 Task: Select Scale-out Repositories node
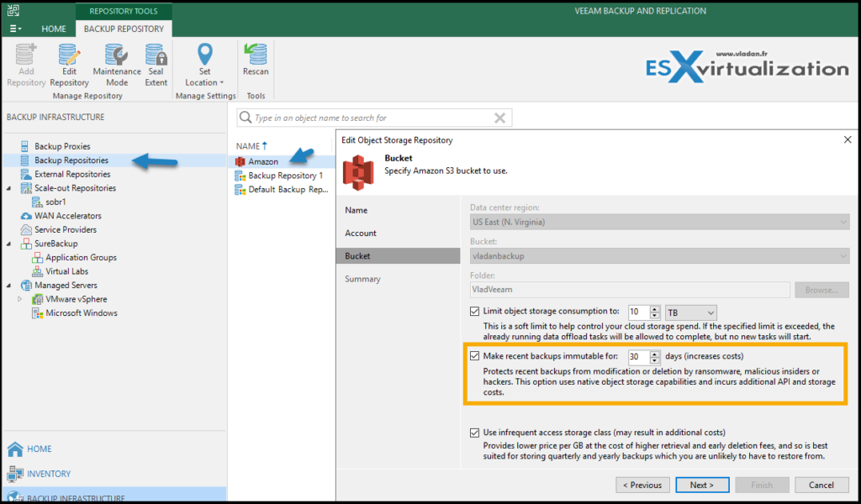click(75, 188)
